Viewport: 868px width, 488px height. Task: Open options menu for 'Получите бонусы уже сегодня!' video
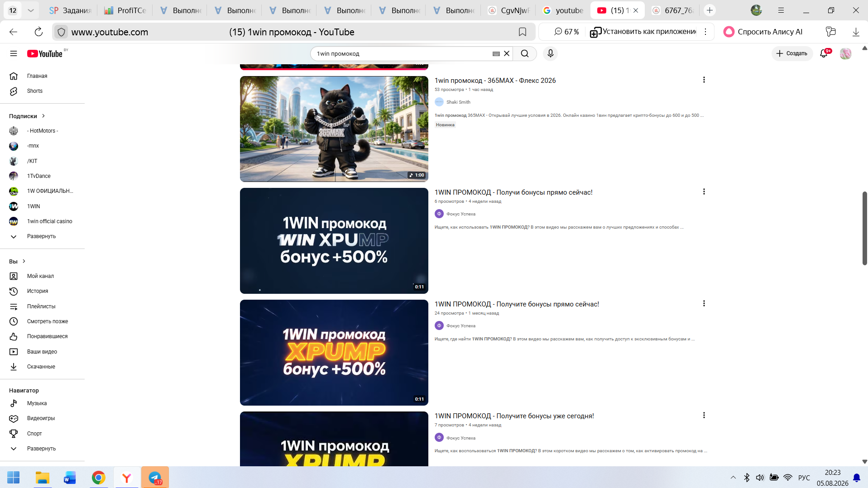[x=704, y=415]
